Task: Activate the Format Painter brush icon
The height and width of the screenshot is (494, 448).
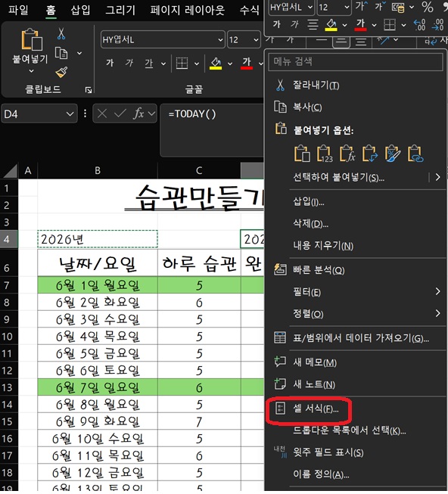Action: (61, 72)
